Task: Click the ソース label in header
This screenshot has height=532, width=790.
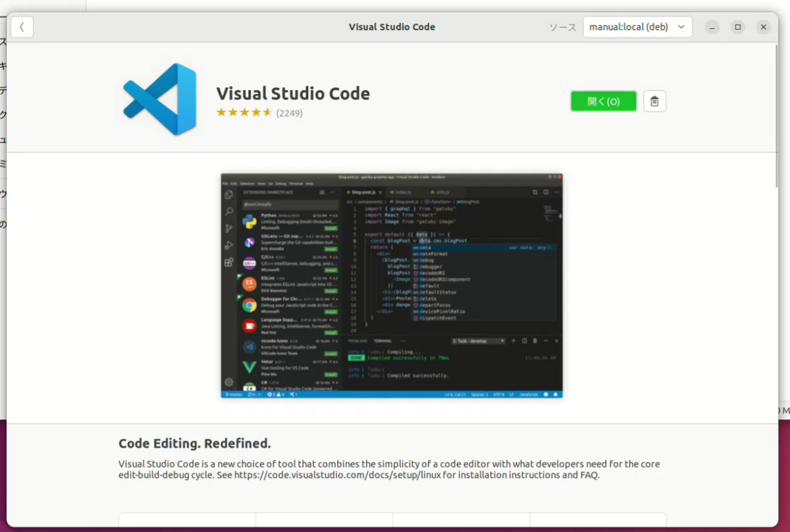Action: click(x=563, y=28)
